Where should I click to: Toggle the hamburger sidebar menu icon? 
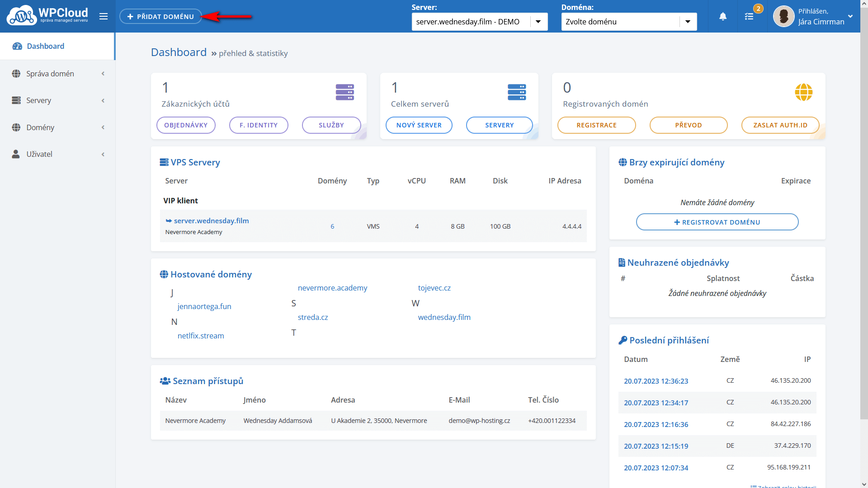pyautogui.click(x=104, y=17)
